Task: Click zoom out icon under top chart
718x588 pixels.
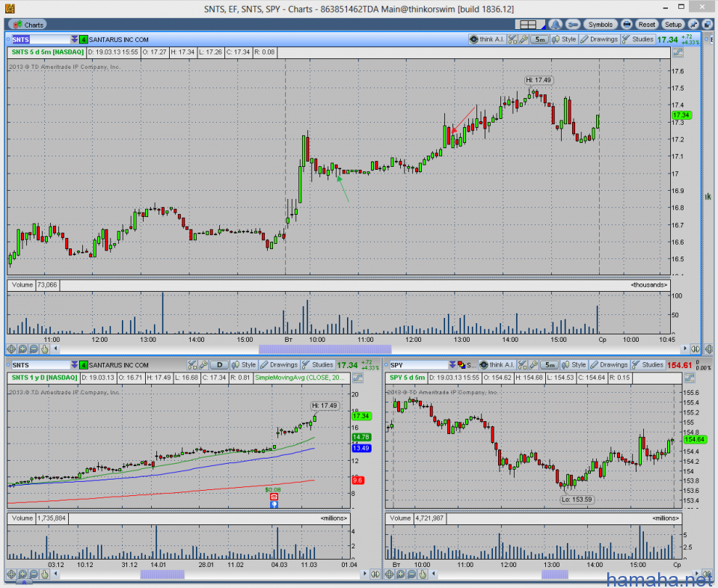Action: pos(34,349)
